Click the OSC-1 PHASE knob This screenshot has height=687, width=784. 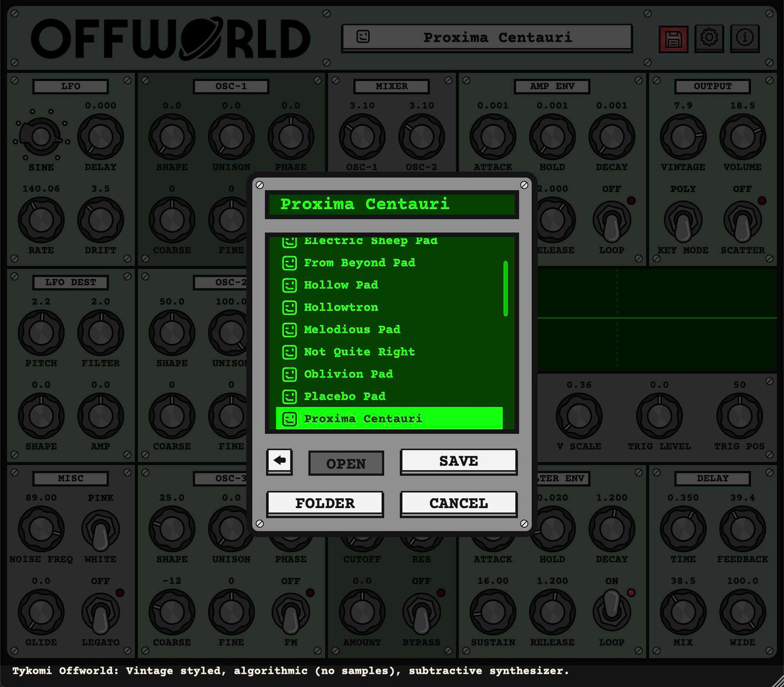pyautogui.click(x=291, y=137)
